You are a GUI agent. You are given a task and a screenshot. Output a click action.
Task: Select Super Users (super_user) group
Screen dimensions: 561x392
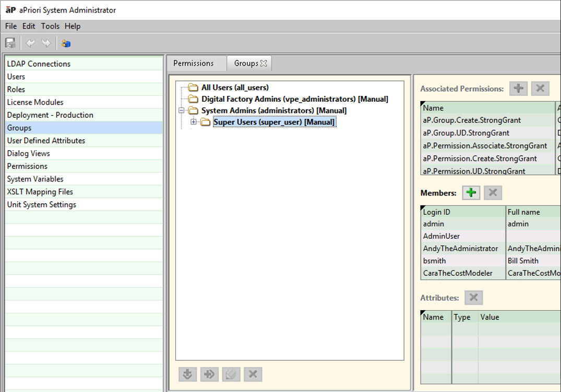coord(274,122)
